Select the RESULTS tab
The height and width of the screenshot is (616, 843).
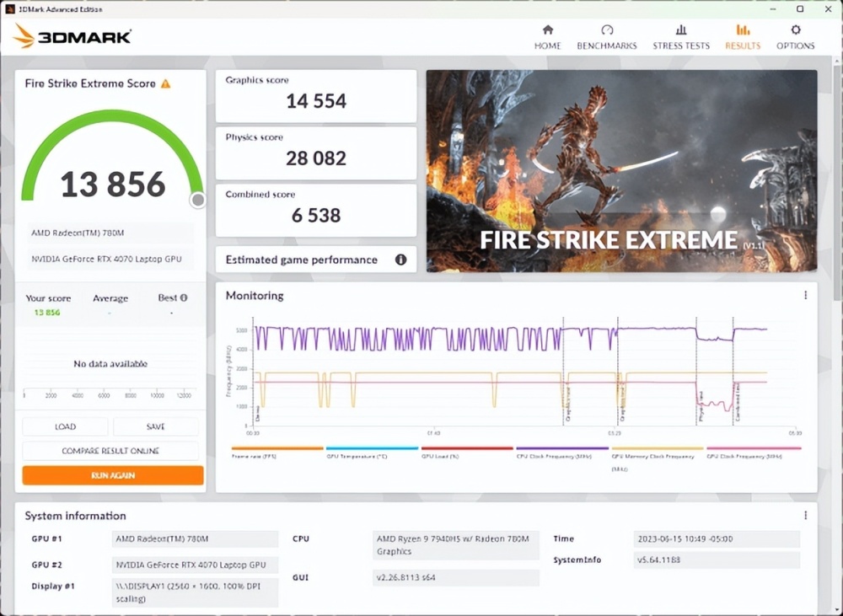pyautogui.click(x=743, y=37)
